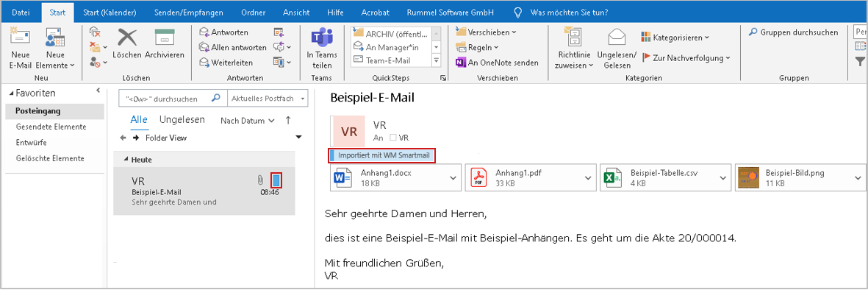The height and width of the screenshot is (290, 868).
Task: Click the Importiert mit WM Smartmail category label
Action: [382, 156]
